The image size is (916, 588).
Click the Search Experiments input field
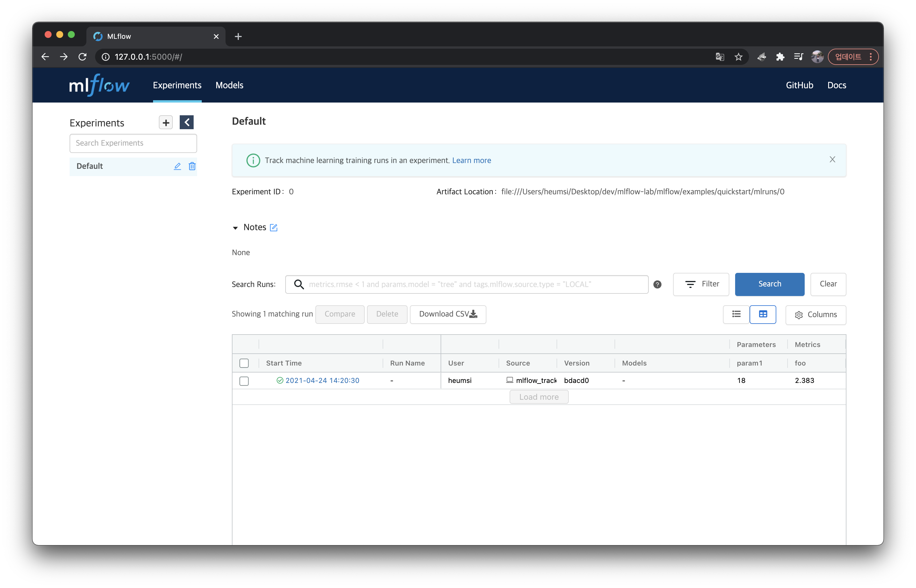[x=133, y=143]
